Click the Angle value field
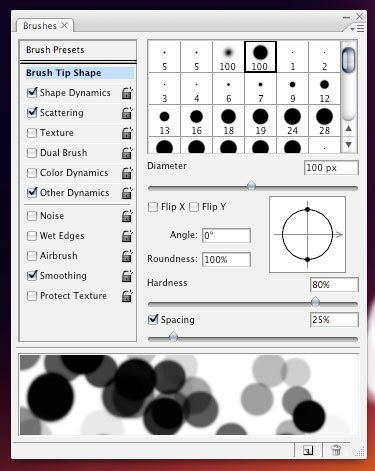The height and width of the screenshot is (471, 375). pyautogui.click(x=226, y=236)
